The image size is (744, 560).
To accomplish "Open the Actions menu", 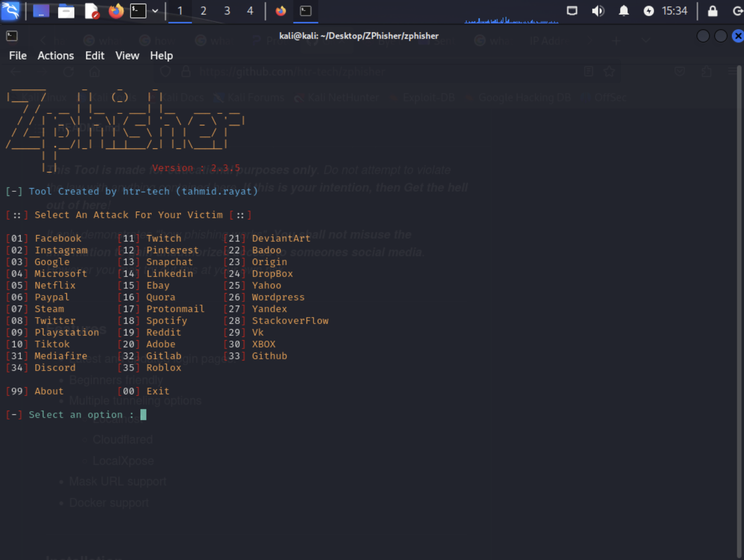I will [55, 55].
